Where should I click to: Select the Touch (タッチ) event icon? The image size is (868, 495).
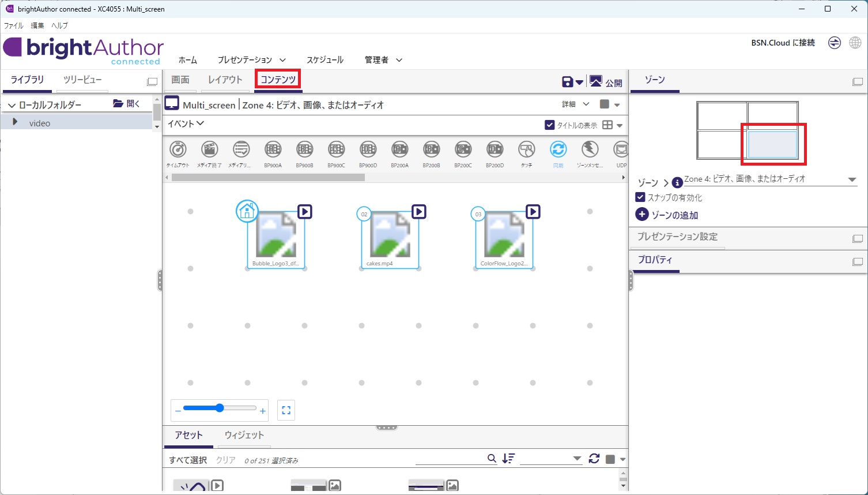[x=527, y=149]
